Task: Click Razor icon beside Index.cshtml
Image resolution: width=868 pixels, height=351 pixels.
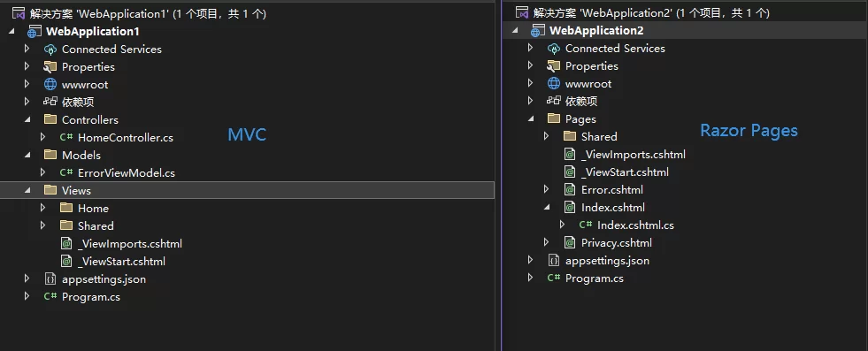Action: (x=570, y=207)
